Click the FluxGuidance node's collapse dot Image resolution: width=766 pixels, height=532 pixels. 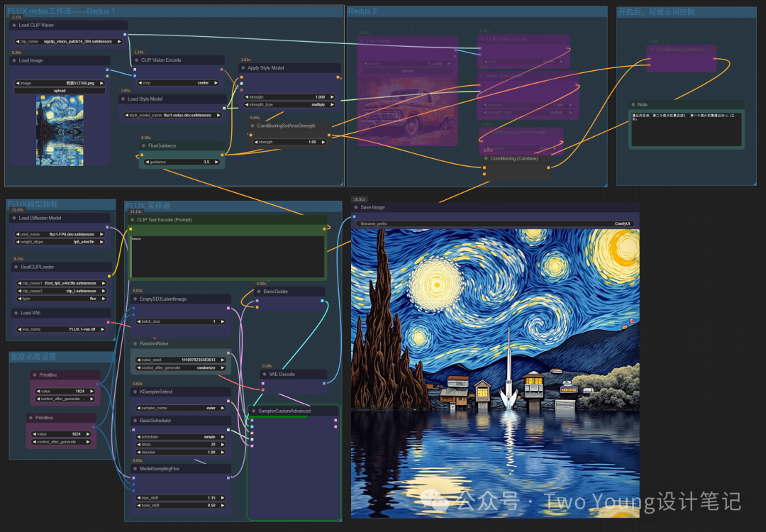click(x=143, y=145)
